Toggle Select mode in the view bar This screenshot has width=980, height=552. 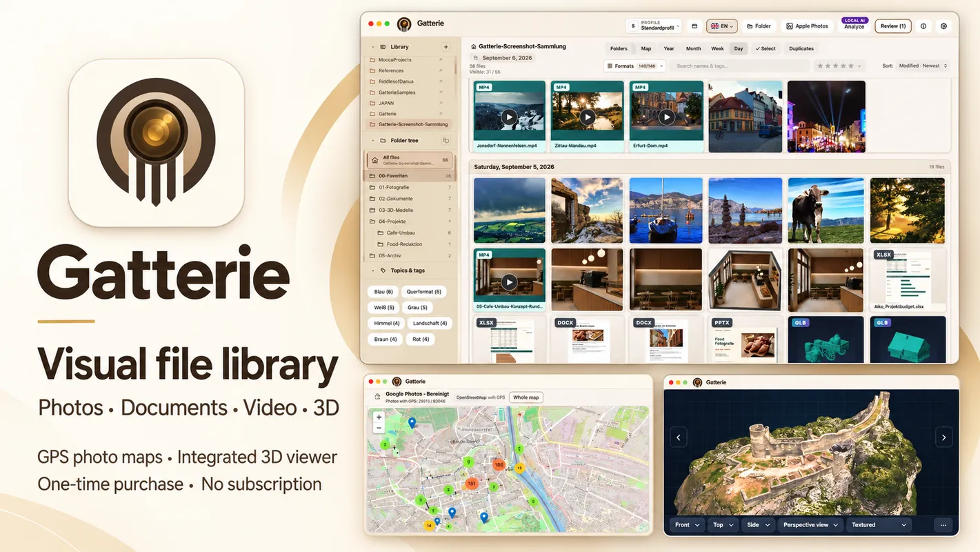point(765,48)
